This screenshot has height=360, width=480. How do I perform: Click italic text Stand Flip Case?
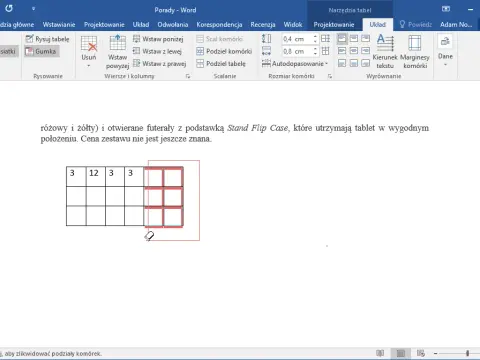pos(257,128)
